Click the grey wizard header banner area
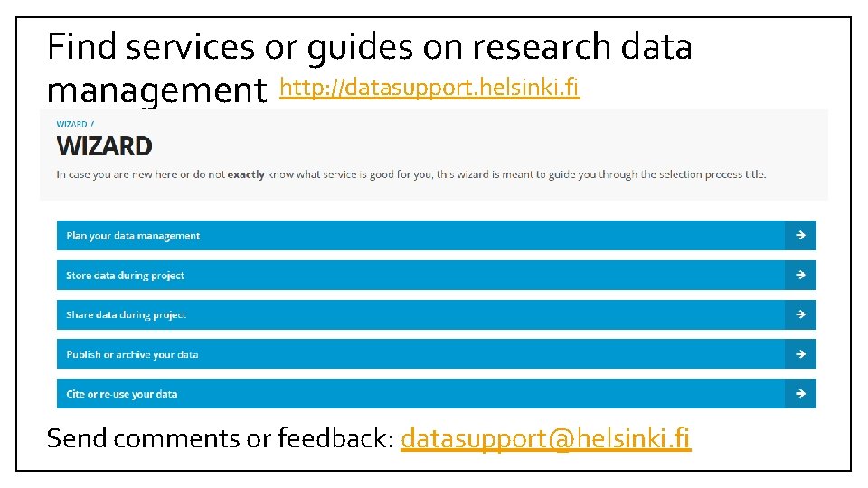 [434, 155]
